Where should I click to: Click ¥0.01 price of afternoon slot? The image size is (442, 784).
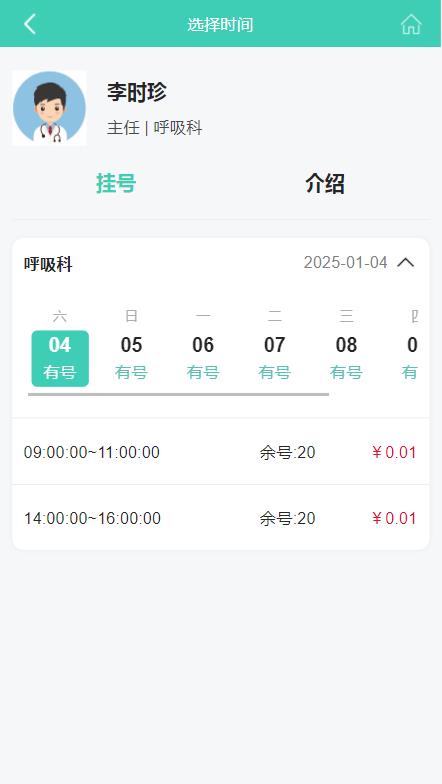(394, 518)
